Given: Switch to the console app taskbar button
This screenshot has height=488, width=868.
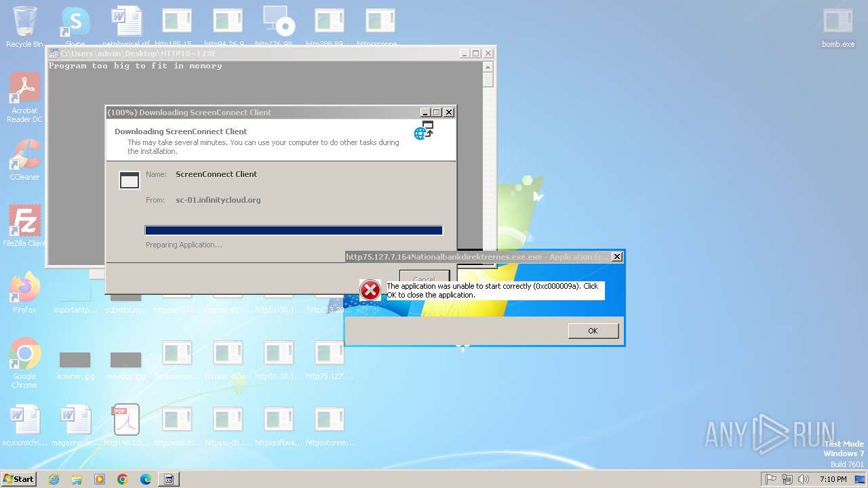Looking at the screenshot, I should pos(170,479).
